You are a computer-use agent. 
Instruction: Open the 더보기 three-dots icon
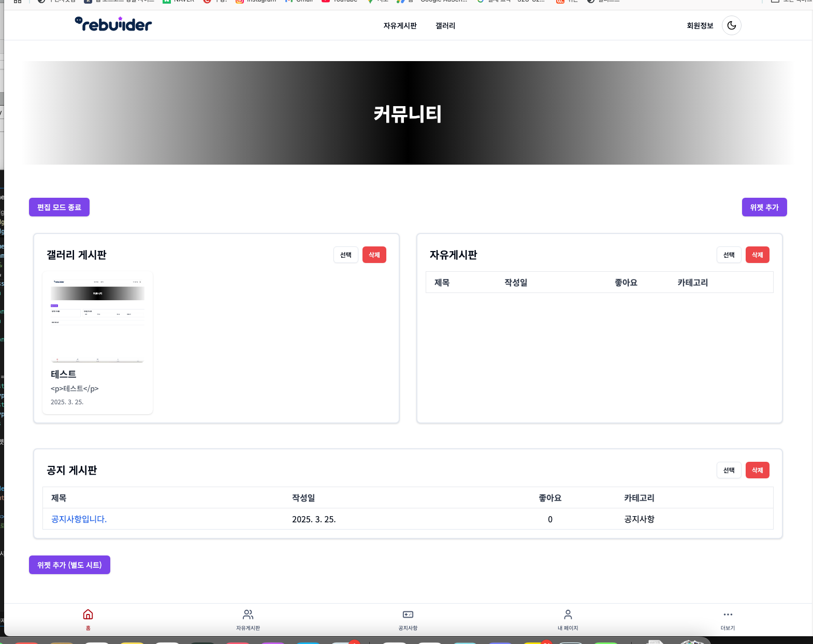pos(728,614)
